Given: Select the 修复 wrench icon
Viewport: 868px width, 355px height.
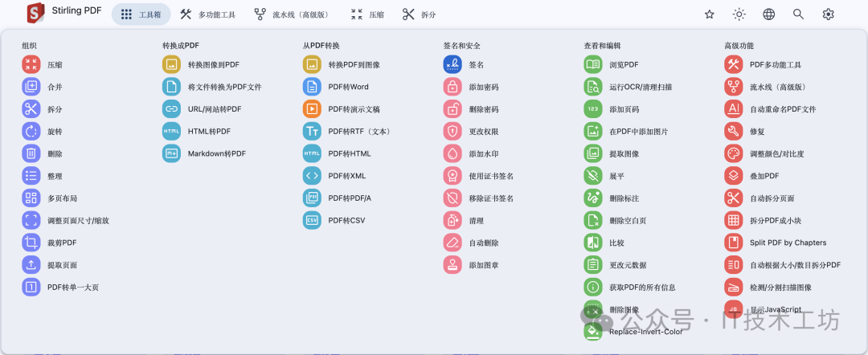Looking at the screenshot, I should pos(734,132).
